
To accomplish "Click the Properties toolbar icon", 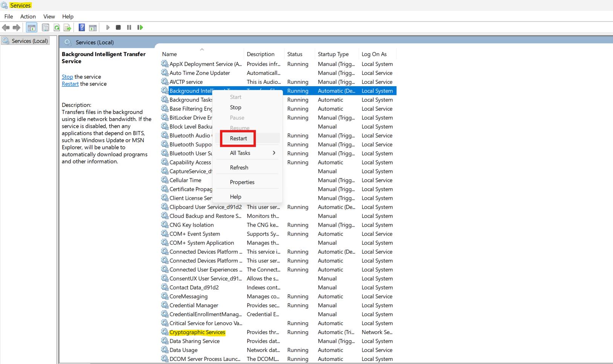I will click(x=45, y=27).
